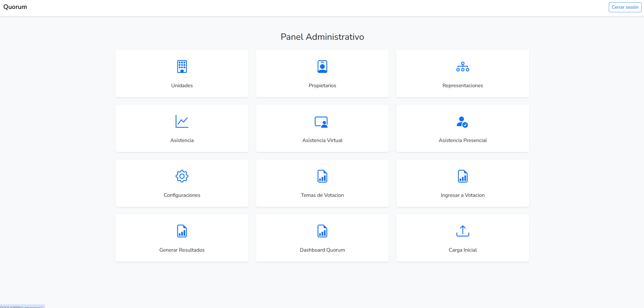The width and height of the screenshot is (644, 308).
Task: Open the Asistencia line chart icon
Action: 182,121
